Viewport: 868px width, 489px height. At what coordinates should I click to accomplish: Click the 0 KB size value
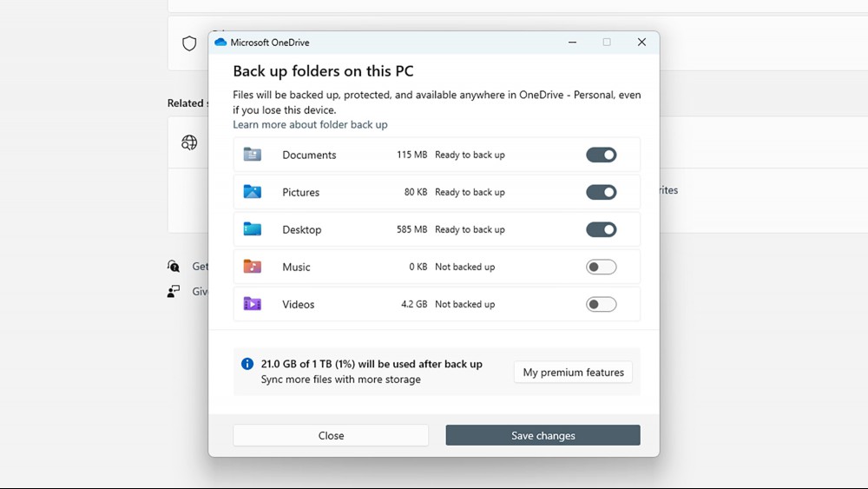tap(418, 267)
